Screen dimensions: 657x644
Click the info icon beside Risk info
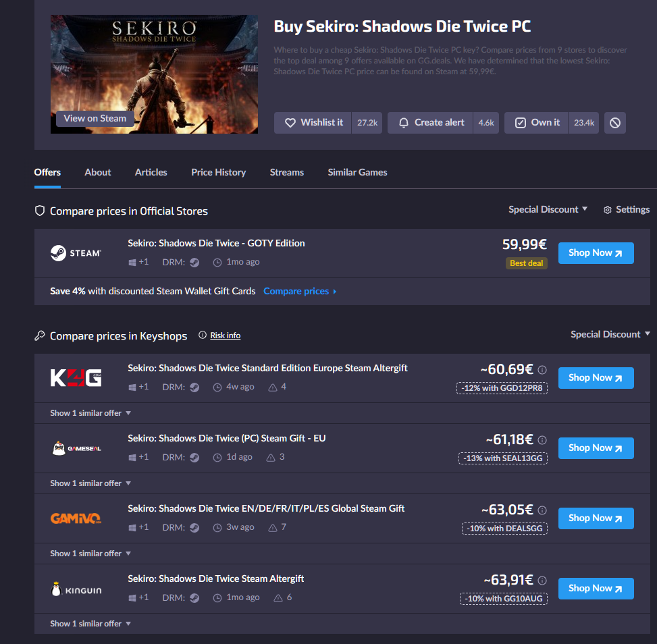(203, 335)
